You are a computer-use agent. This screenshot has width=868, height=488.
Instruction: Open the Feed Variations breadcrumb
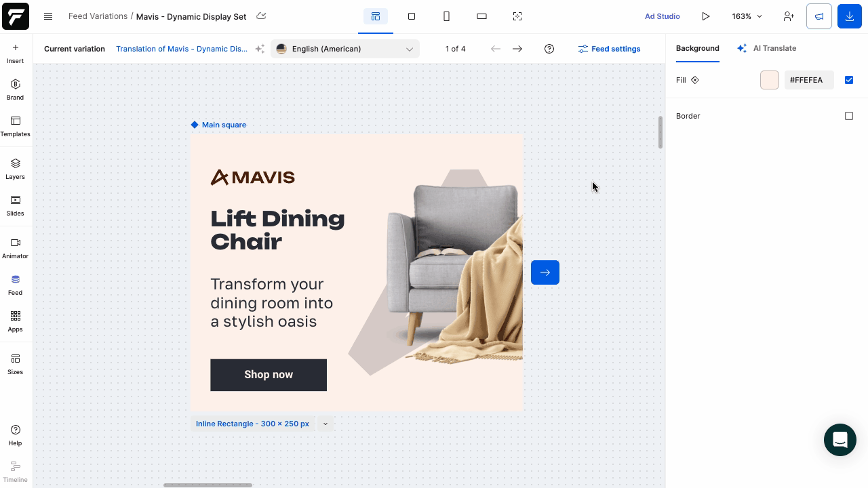(98, 16)
